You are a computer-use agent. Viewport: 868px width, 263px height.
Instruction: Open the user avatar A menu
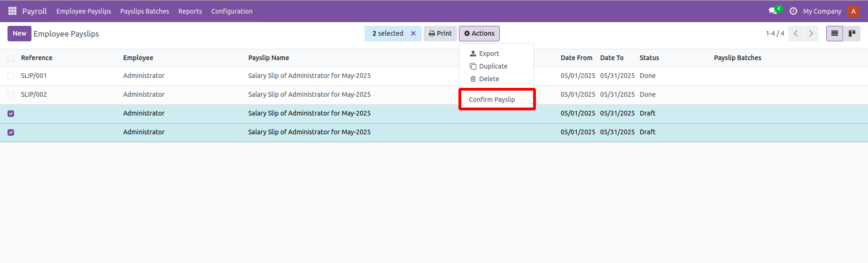coord(853,11)
